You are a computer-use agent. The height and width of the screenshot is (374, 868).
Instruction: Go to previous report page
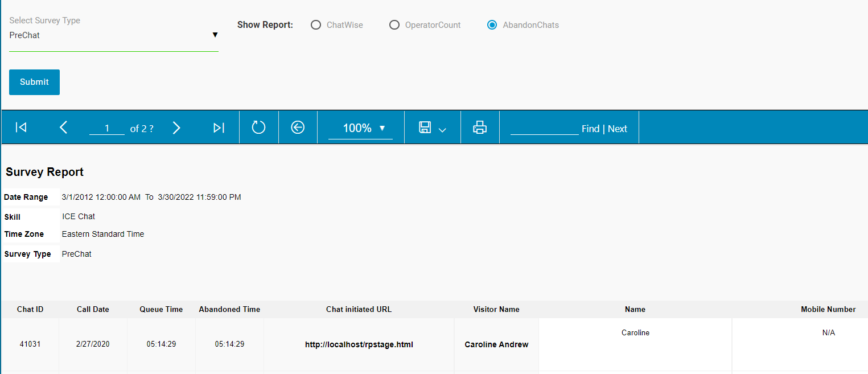64,128
